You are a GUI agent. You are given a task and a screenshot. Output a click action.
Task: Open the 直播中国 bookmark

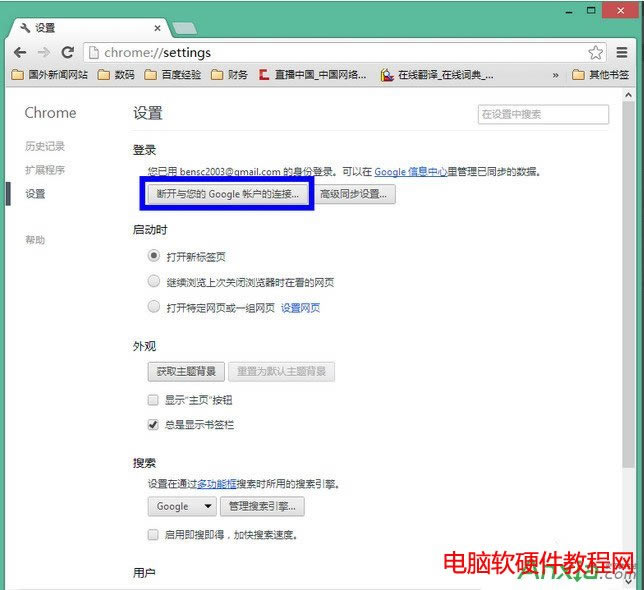[x=312, y=75]
